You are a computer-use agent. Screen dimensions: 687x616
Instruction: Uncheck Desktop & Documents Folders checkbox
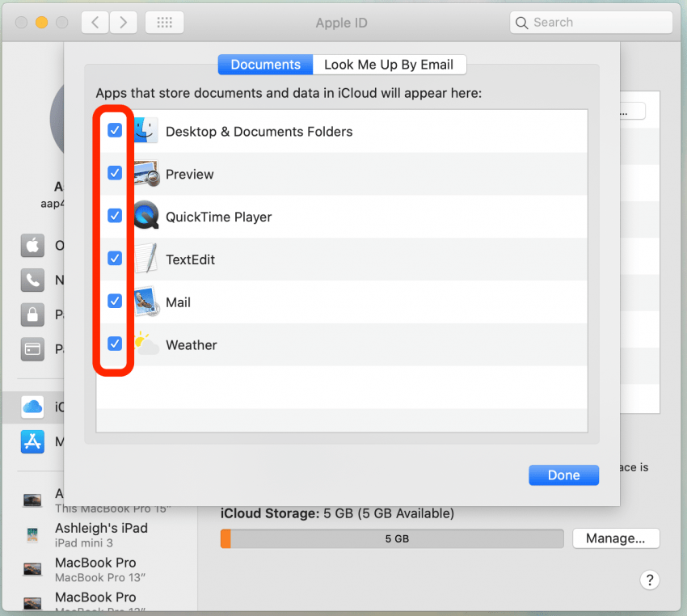pos(115,130)
